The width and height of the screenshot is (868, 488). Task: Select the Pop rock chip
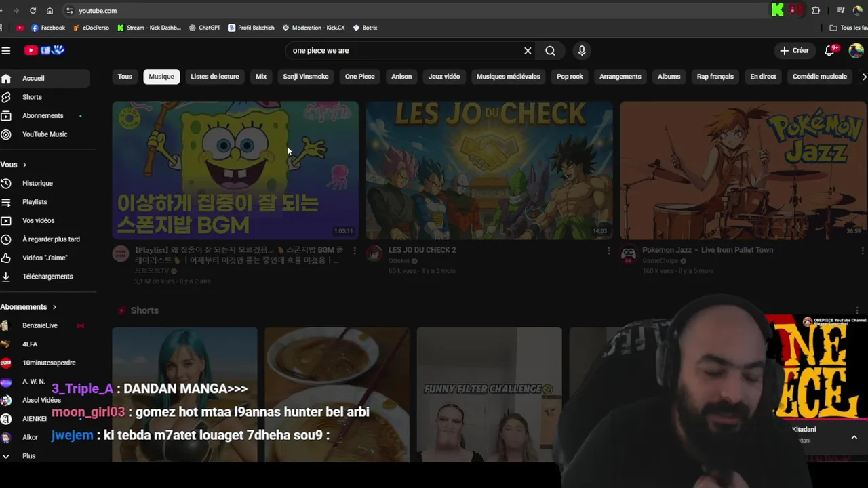click(570, 77)
